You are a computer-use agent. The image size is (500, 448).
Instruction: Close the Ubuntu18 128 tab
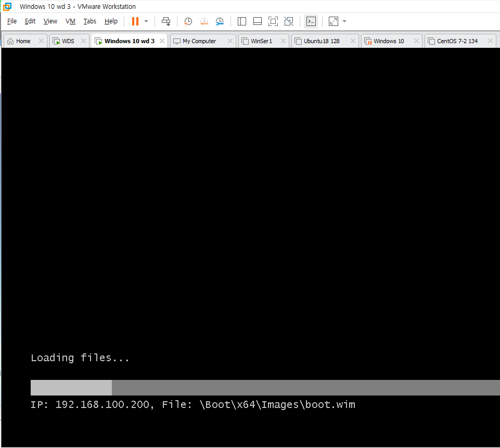pyautogui.click(x=353, y=41)
